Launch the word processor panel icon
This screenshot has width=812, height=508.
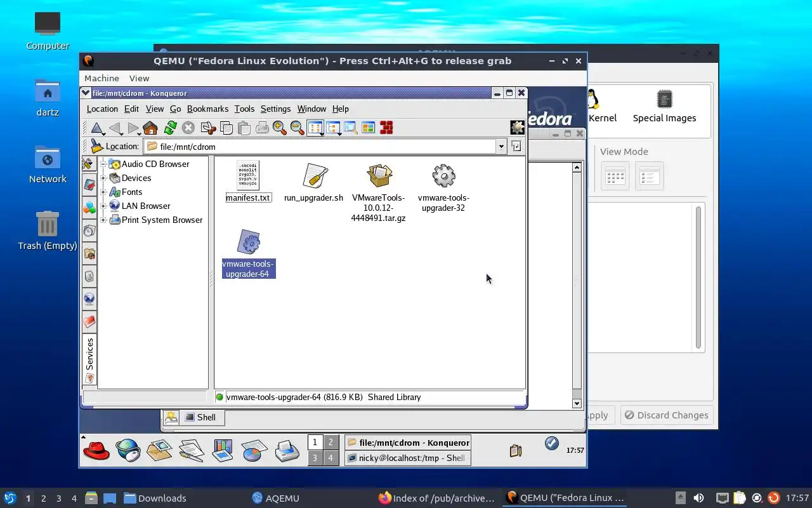[191, 451]
